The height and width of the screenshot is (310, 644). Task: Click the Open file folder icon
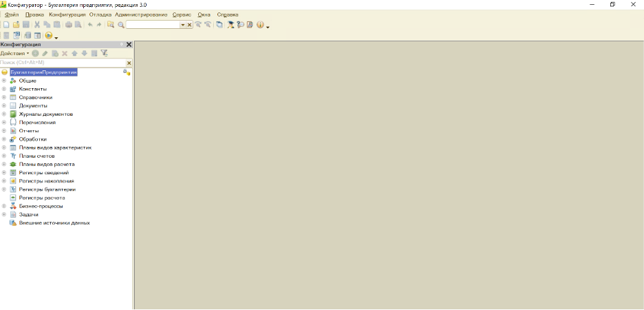pos(16,25)
